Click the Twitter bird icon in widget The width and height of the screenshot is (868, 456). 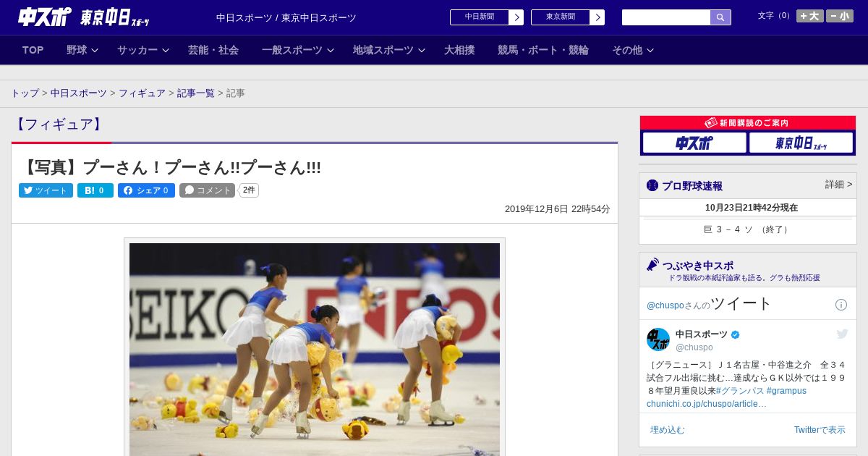pyautogui.click(x=842, y=334)
